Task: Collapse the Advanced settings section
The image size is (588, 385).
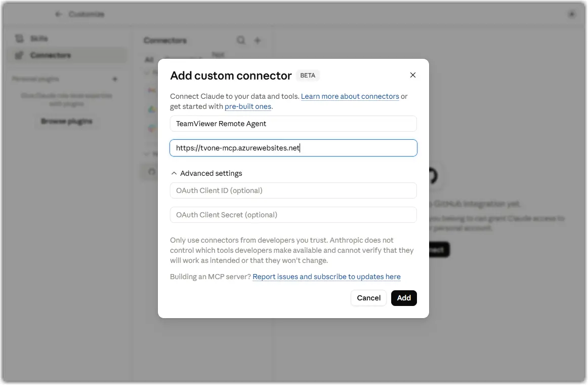Action: coord(206,173)
